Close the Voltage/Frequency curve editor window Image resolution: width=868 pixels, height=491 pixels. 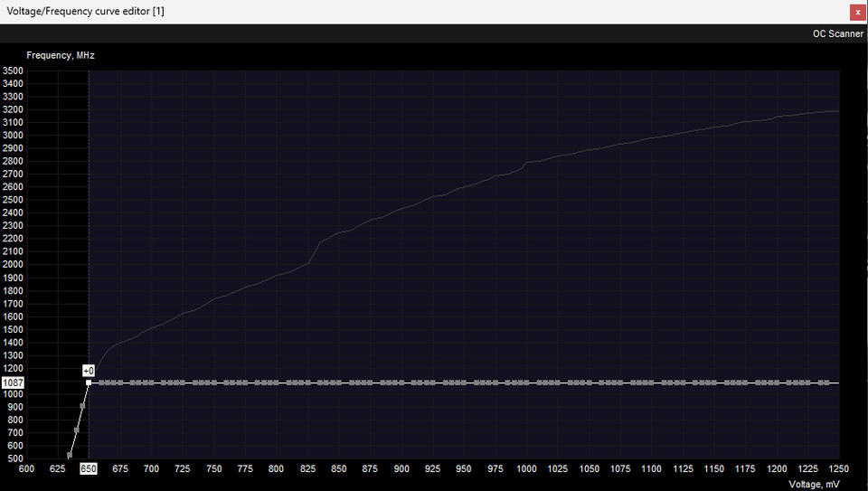tap(857, 12)
